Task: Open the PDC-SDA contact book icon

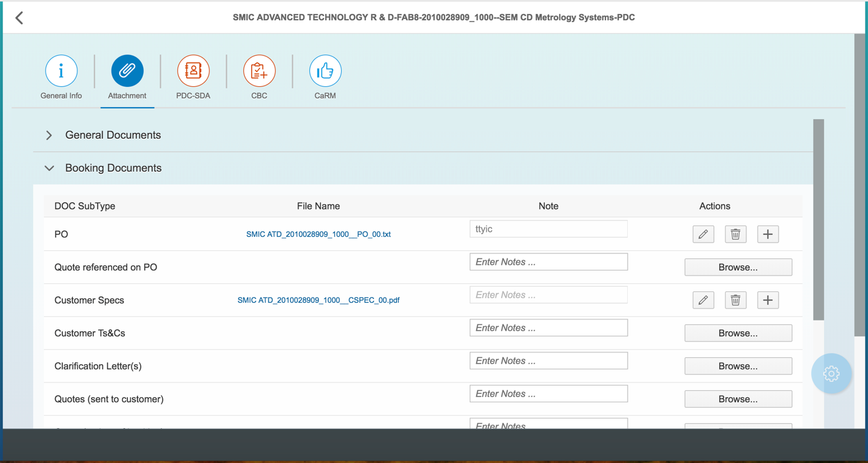Action: click(x=193, y=71)
